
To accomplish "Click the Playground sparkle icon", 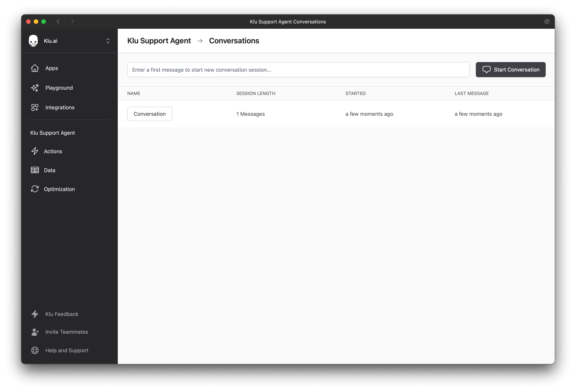I will [35, 88].
